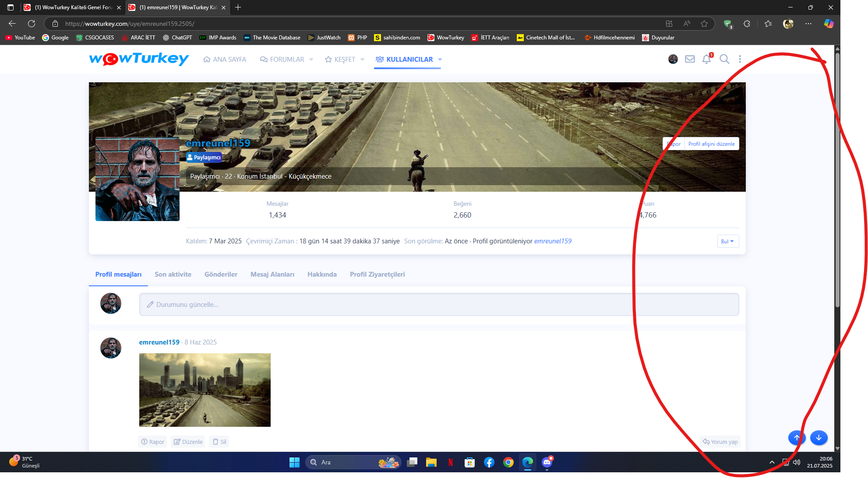The image size is (868, 478).
Task: Click the Profil afişini düzenle button
Action: [x=711, y=144]
